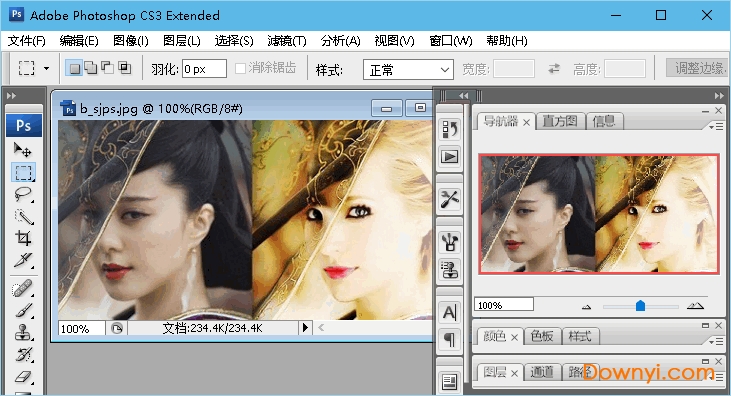Open the 颜色 panel options menu
Image resolution: width=731 pixels, height=396 pixels.
point(716,341)
